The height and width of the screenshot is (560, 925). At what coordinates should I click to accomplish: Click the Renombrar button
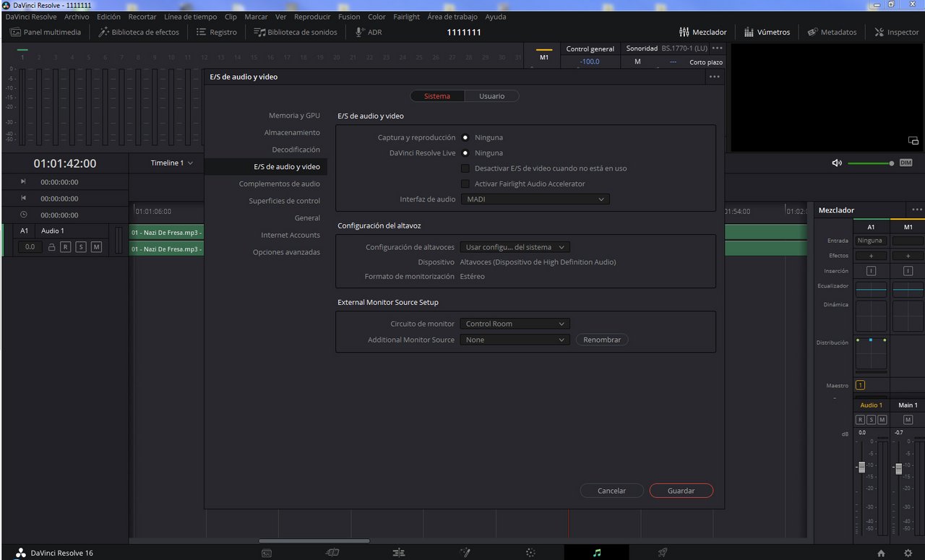(602, 340)
